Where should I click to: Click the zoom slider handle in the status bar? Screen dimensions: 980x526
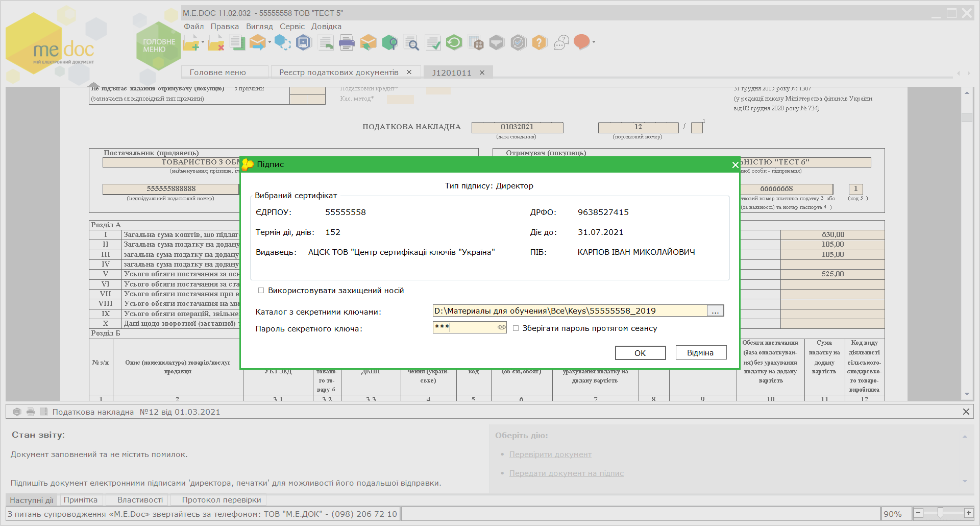pyautogui.click(x=940, y=513)
